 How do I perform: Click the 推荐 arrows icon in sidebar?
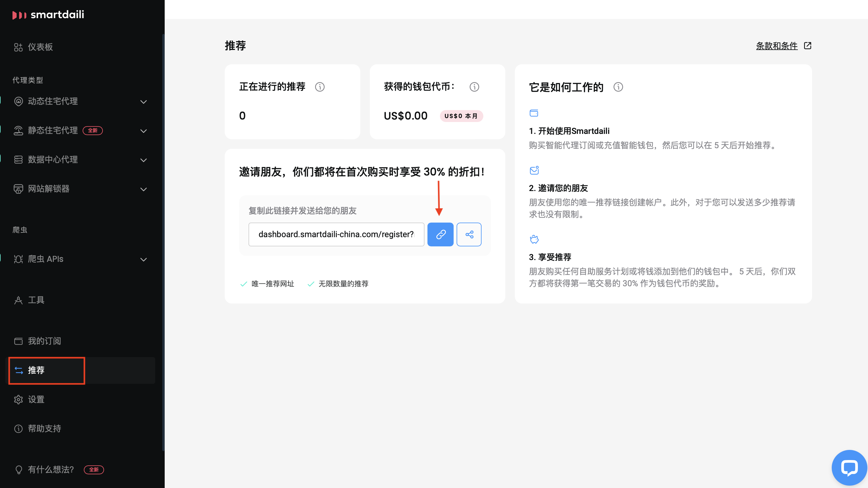pyautogui.click(x=19, y=370)
